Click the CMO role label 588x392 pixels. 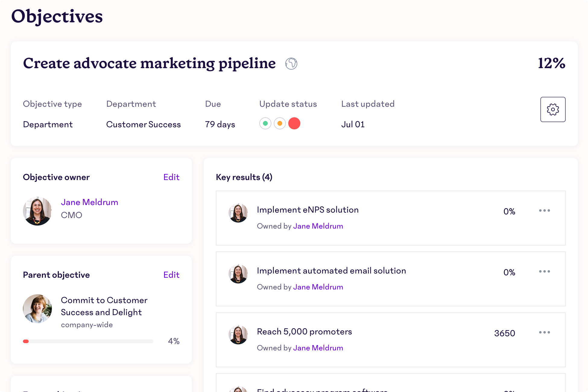[x=71, y=215]
